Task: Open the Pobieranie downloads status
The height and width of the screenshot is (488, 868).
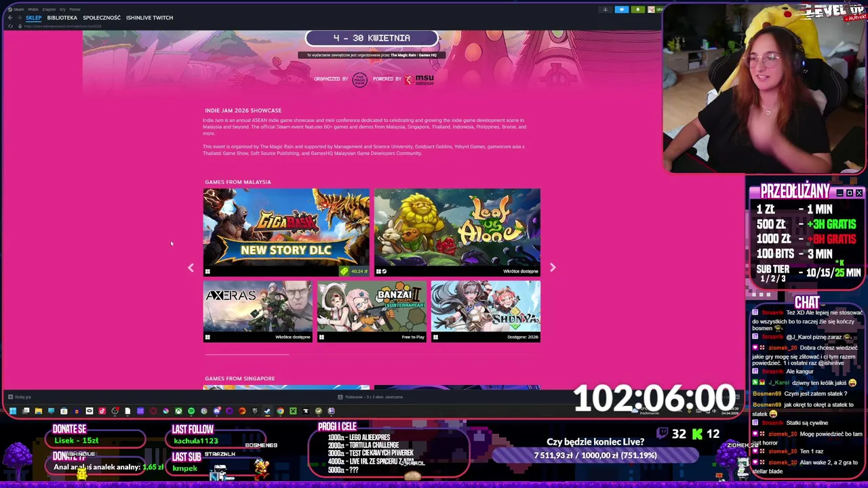Action: click(370, 397)
